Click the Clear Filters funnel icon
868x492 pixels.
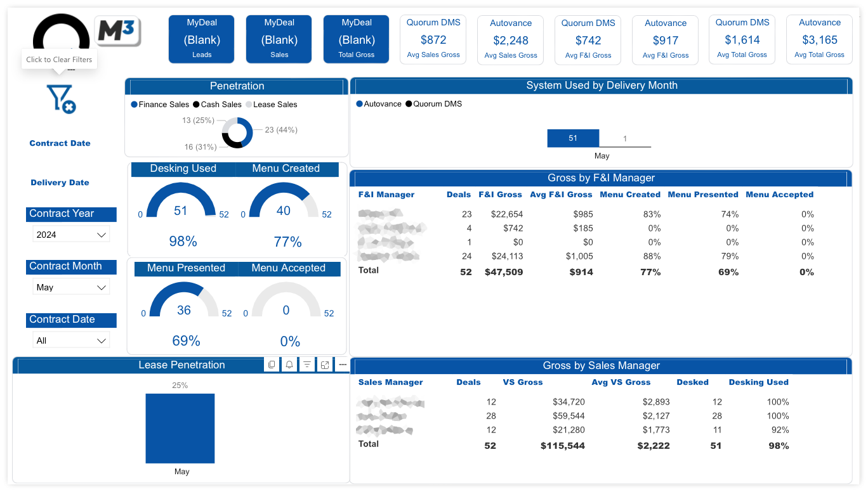[61, 99]
